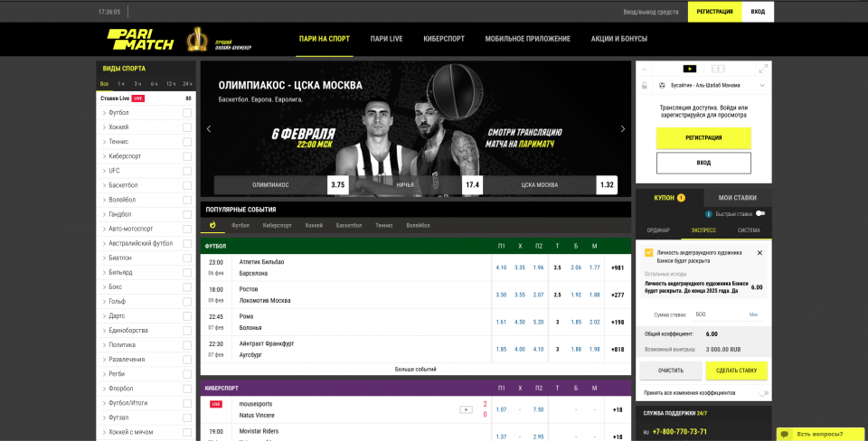
Task: Go to the next banner slide
Action: 622,129
